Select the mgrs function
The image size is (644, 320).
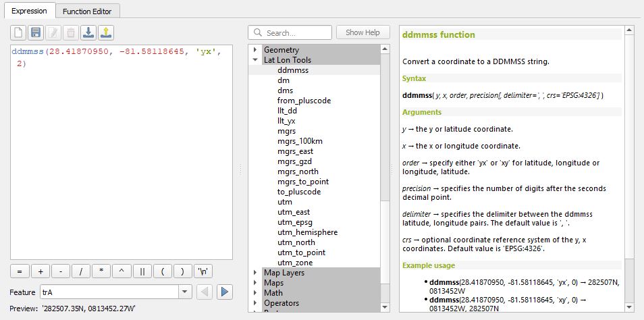(286, 131)
